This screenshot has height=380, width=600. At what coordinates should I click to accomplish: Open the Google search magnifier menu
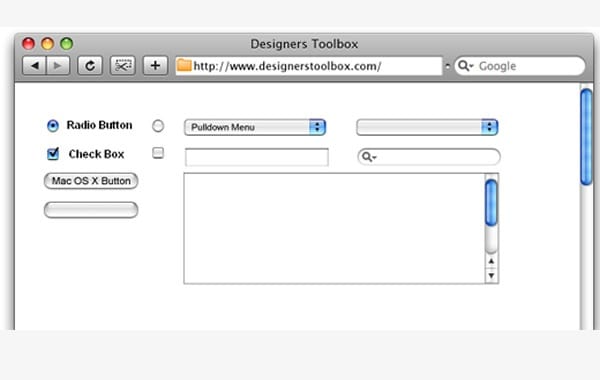tap(466, 66)
